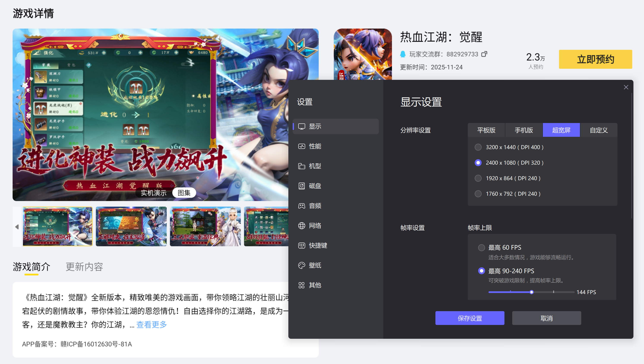Select the 最高 60 FPS frame rate option

481,248
